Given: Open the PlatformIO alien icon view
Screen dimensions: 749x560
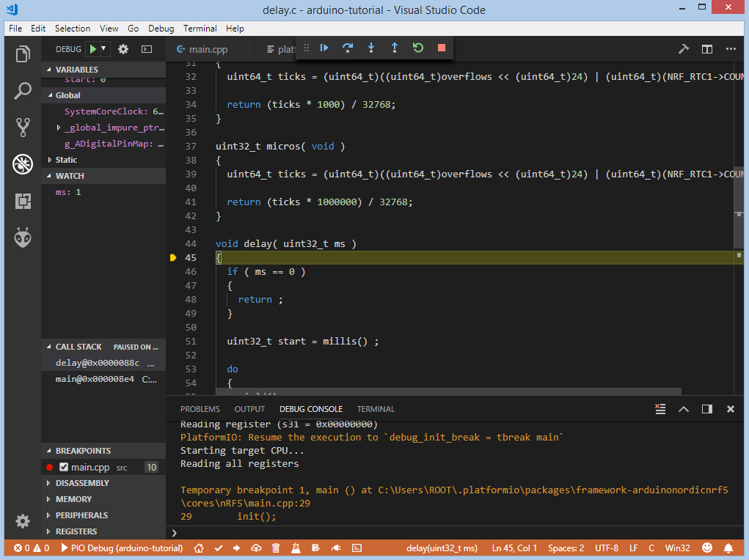Looking at the screenshot, I should 23,237.
